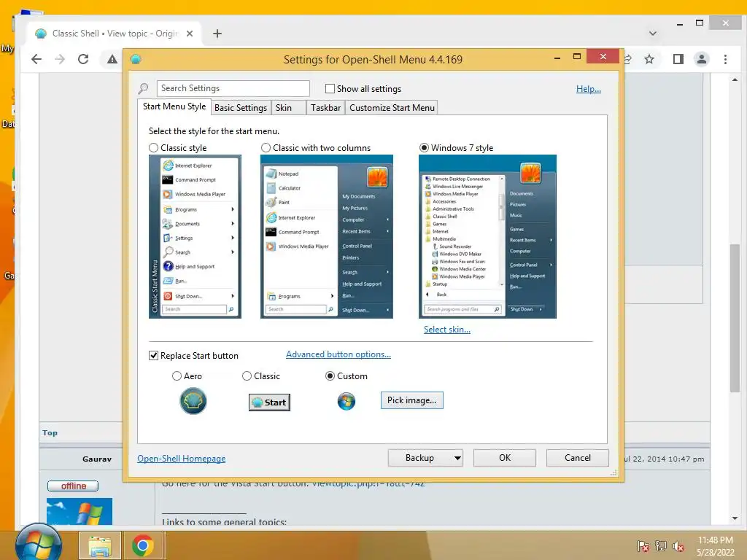Click the Chrome tab search chevron
This screenshot has height=560, width=747.
tap(653, 34)
